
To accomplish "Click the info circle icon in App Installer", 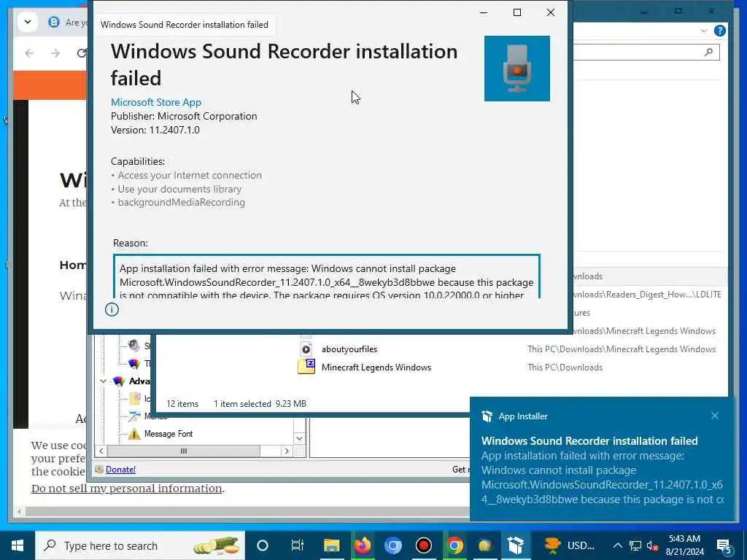I will (112, 309).
